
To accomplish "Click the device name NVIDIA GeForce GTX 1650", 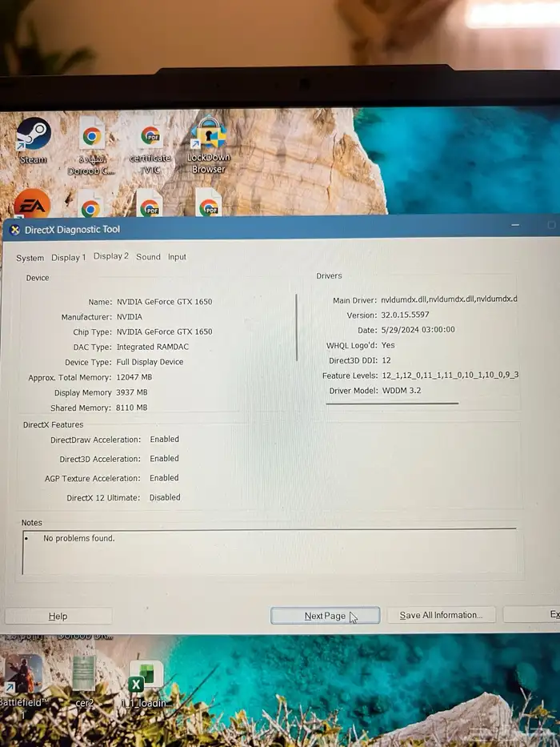I will [164, 302].
